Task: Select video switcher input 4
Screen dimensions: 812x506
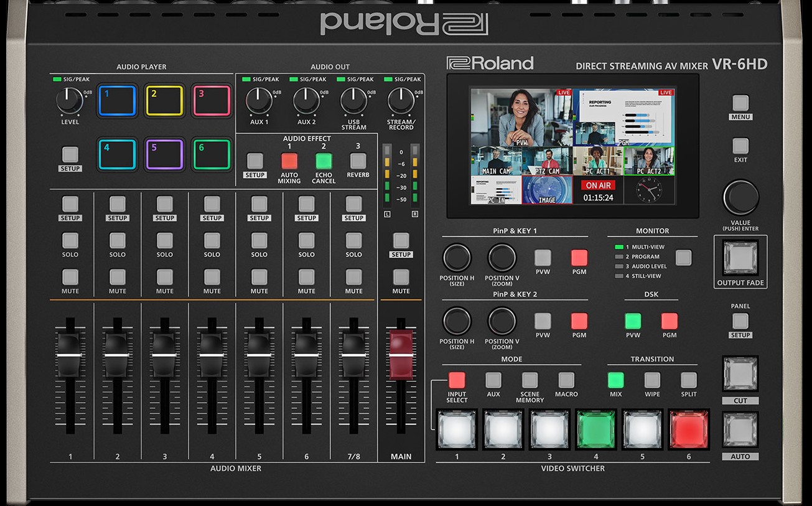Action: (x=596, y=429)
